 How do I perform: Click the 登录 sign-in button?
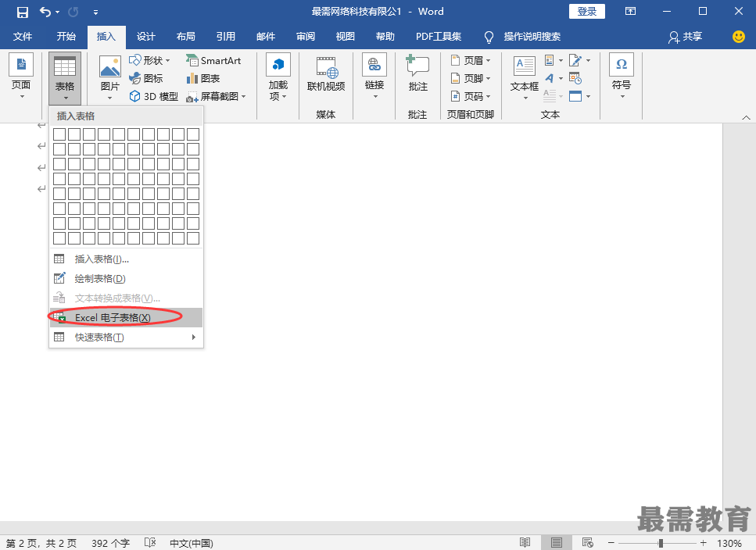coord(587,12)
